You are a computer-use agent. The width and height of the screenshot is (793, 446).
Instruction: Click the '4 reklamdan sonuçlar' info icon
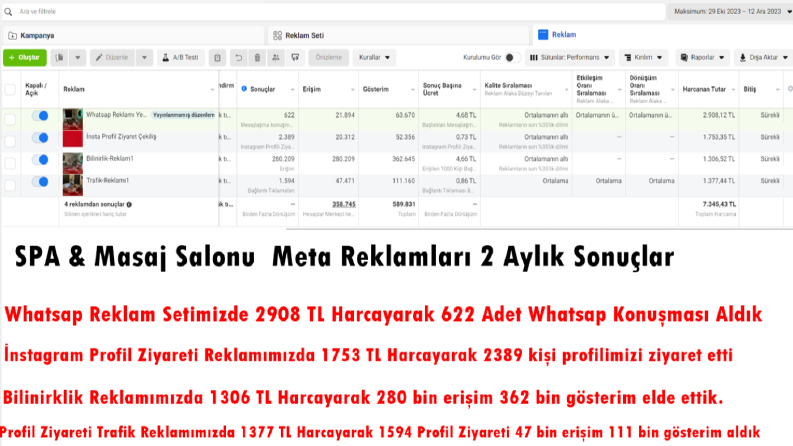(x=129, y=204)
